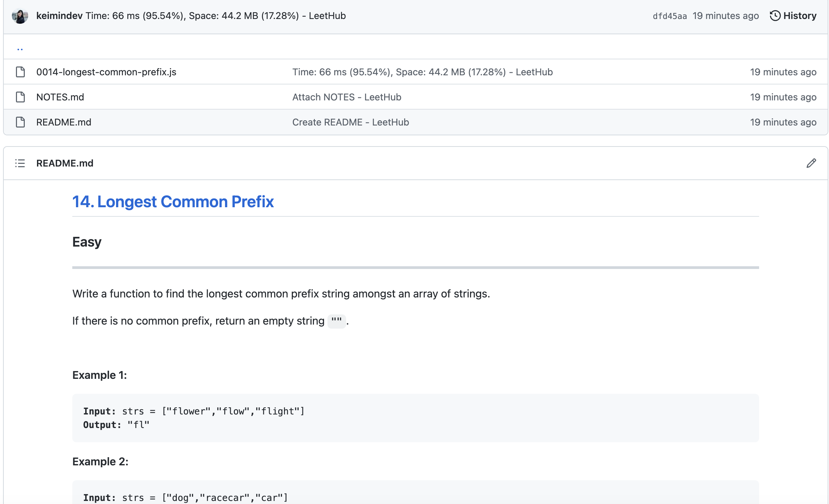The height and width of the screenshot is (504, 829).
Task: Open the 0014-longest-common-prefix.js file
Action: click(x=106, y=72)
